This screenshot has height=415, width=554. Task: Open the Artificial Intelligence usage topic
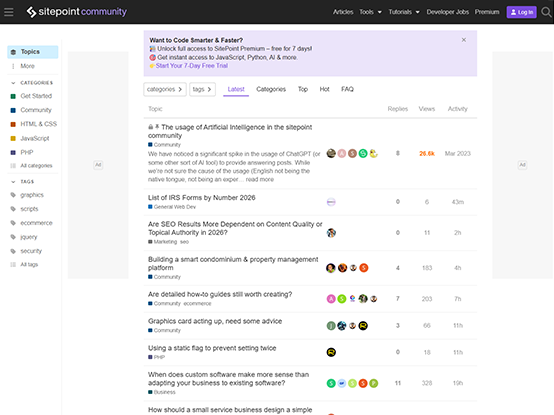pyautogui.click(x=230, y=131)
